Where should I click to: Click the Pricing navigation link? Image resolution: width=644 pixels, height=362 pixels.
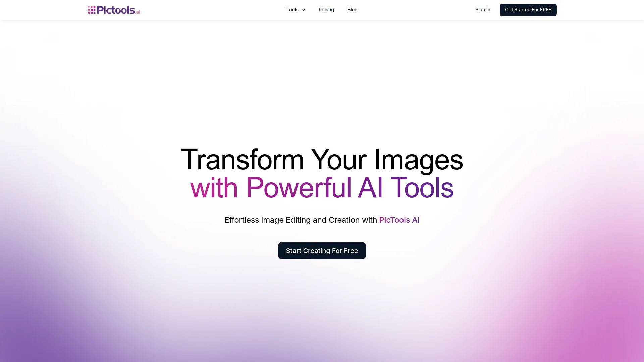[x=326, y=10]
